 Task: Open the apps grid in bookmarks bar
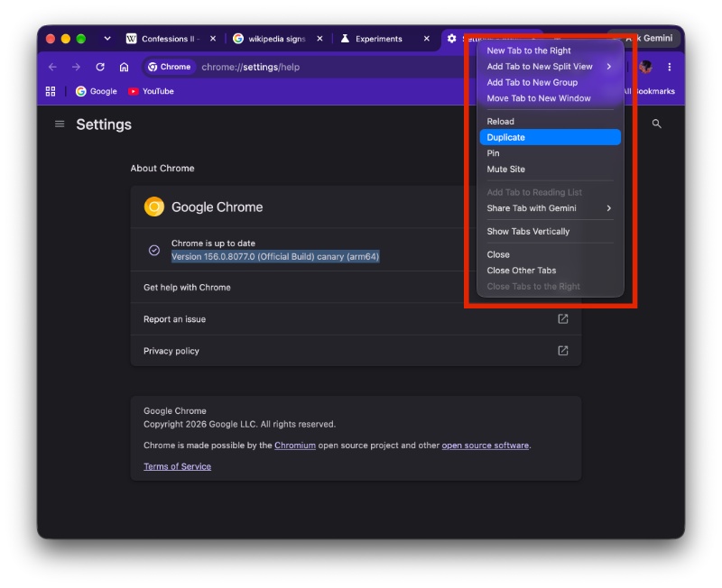click(x=51, y=91)
